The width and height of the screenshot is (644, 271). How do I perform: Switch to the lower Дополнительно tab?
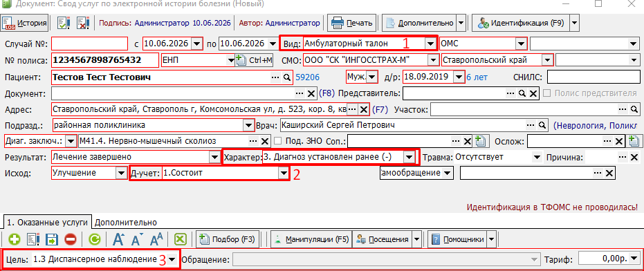[126, 223]
